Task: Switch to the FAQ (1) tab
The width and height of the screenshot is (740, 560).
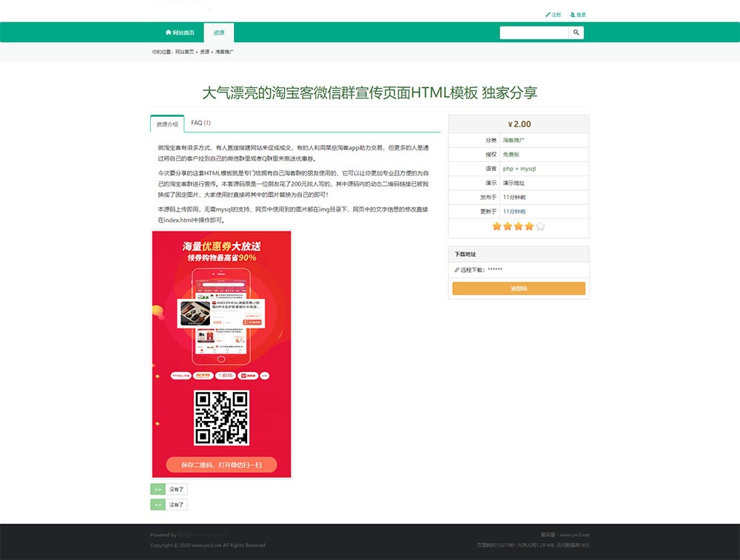Action: pos(201,123)
